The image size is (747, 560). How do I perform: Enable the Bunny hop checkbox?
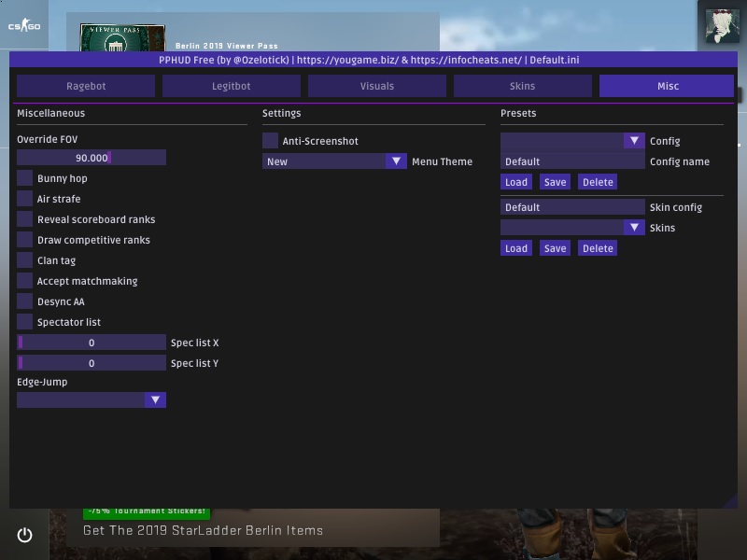25,178
